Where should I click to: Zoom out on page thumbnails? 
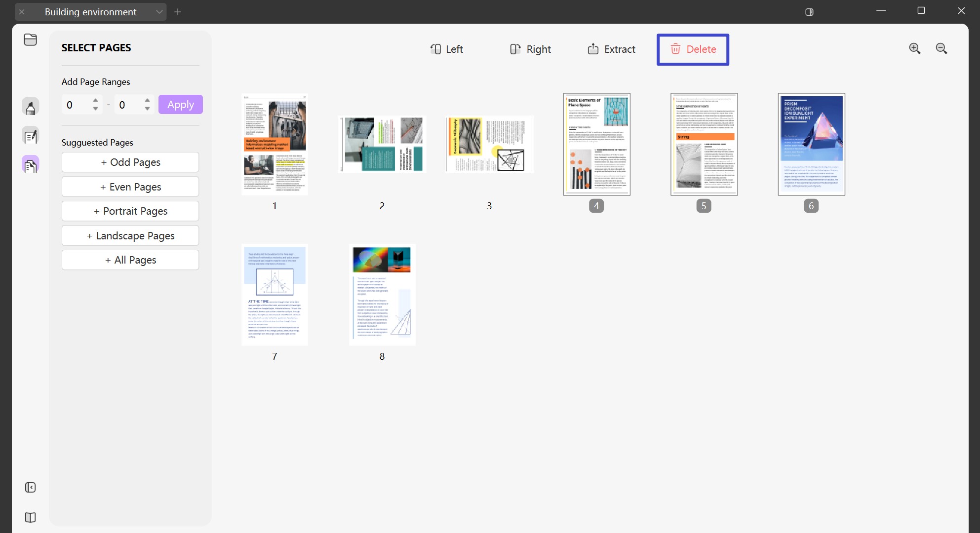coord(941,48)
